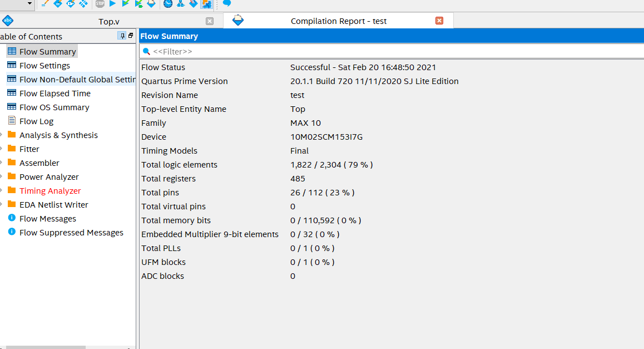Expand the Analysis & Synthesis folder

(x=2, y=135)
